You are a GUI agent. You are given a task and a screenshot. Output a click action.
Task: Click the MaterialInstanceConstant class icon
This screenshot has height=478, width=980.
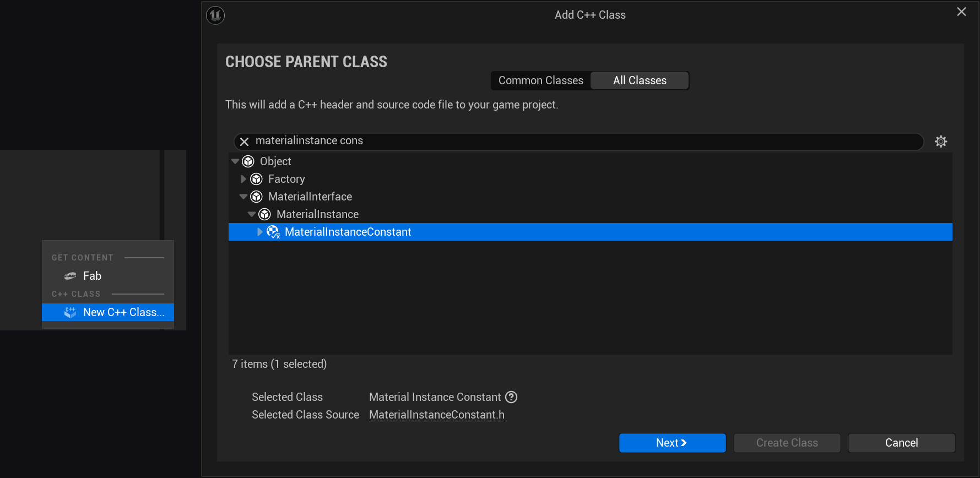coord(273,232)
